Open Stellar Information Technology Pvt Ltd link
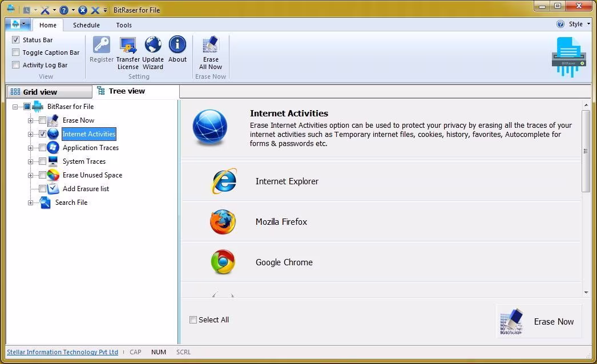This screenshot has width=597, height=364. [x=62, y=352]
